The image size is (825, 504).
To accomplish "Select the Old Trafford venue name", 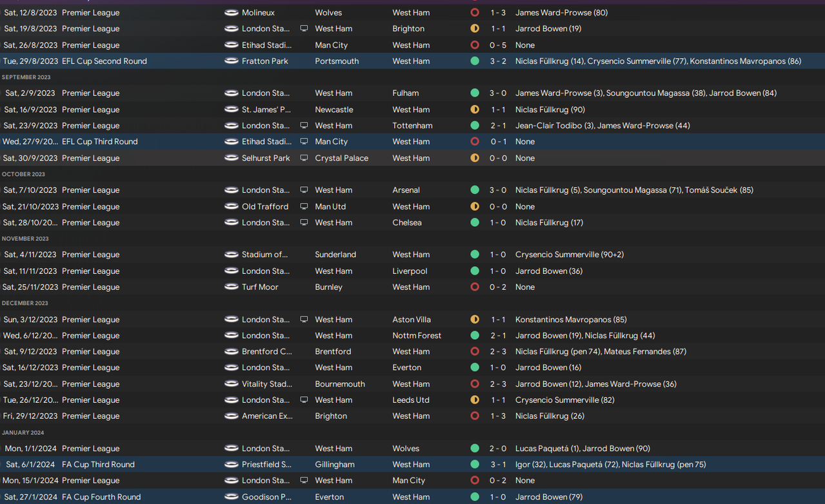I will 265,207.
